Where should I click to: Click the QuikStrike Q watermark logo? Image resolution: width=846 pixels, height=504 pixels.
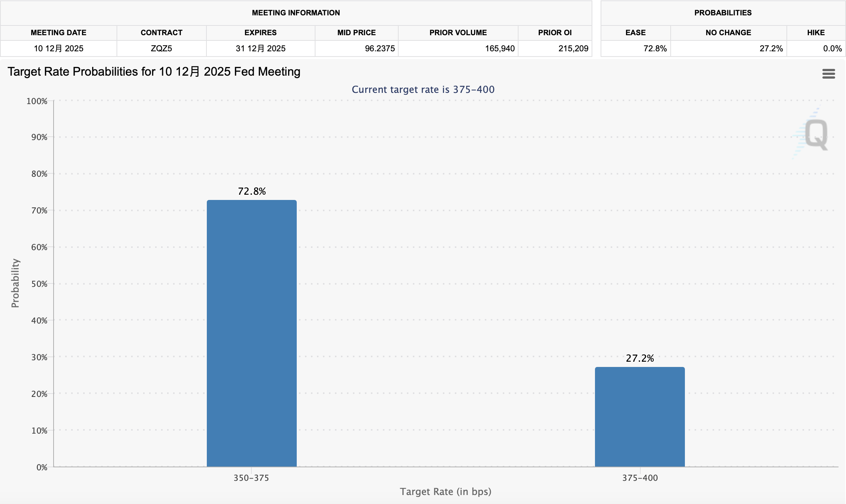click(x=815, y=134)
